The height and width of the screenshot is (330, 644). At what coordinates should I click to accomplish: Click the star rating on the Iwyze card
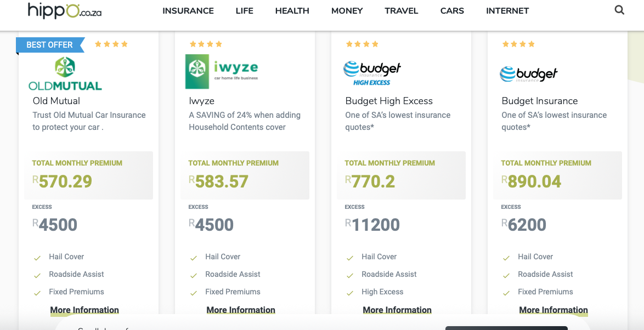206,44
